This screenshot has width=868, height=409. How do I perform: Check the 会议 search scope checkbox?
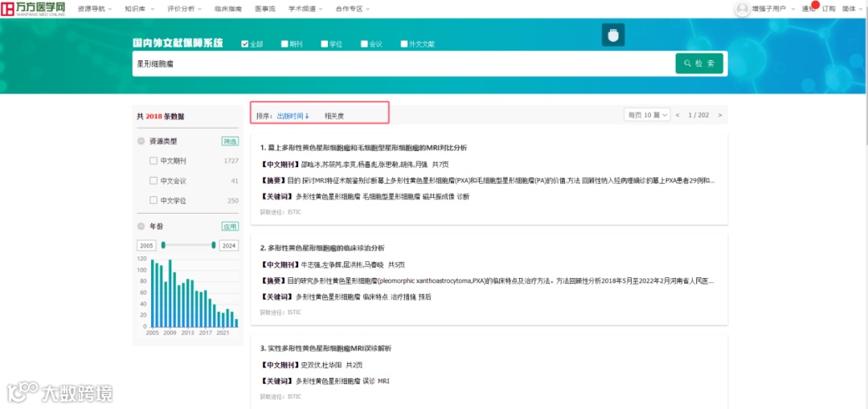[364, 43]
